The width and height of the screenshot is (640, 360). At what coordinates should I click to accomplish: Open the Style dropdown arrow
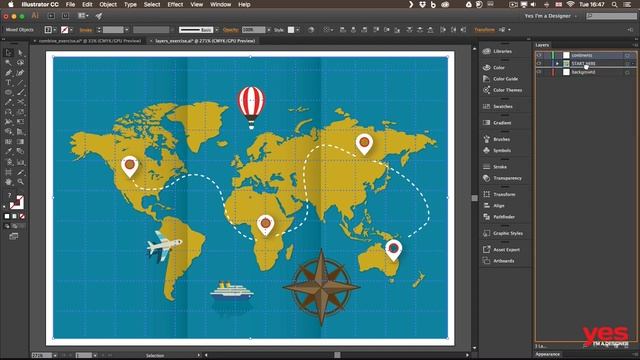click(298, 30)
